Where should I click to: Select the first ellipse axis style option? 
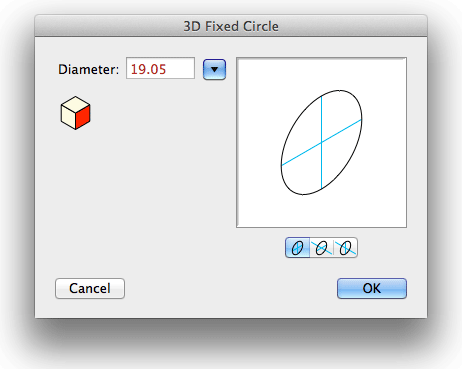tap(297, 248)
